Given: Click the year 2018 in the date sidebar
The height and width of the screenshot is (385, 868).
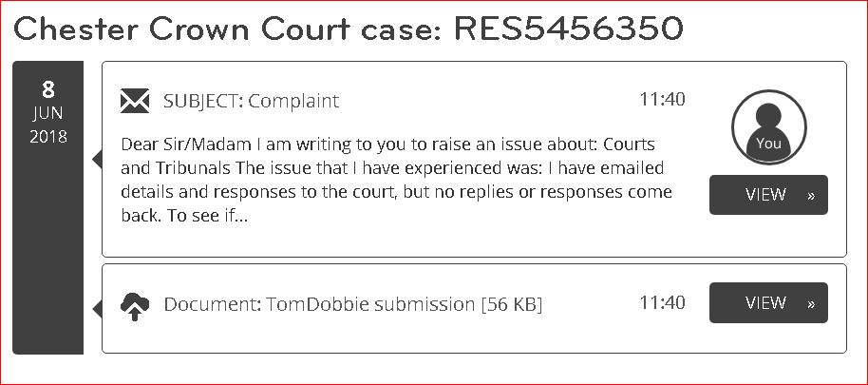Looking at the screenshot, I should [x=48, y=136].
